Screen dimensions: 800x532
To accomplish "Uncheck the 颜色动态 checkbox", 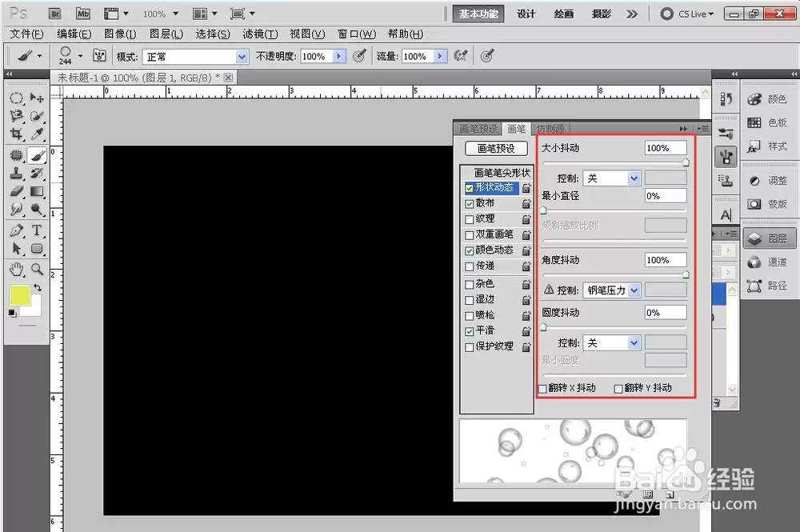I will [470, 251].
